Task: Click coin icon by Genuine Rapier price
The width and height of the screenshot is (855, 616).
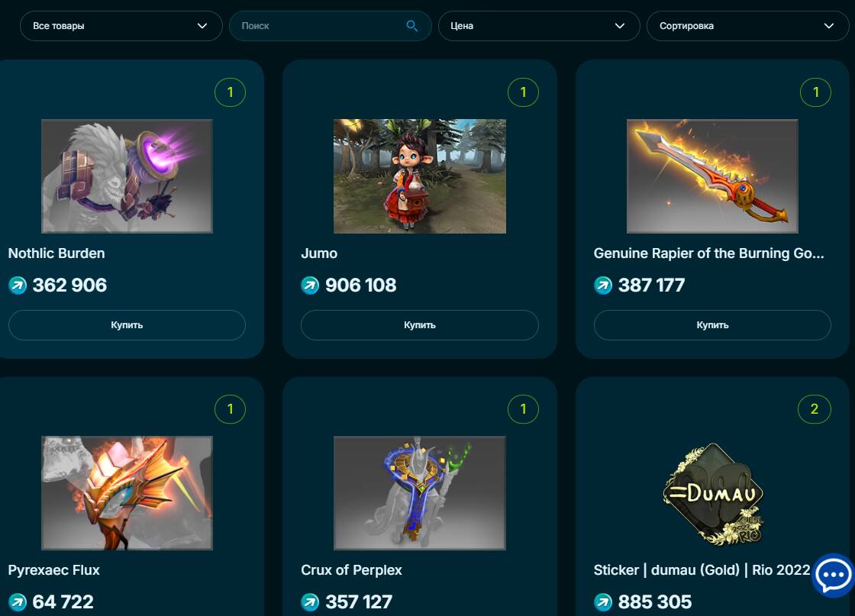Action: 602,285
